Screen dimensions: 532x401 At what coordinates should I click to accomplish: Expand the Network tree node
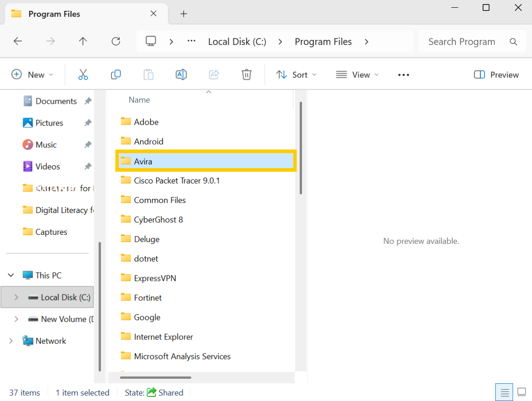[11, 341]
